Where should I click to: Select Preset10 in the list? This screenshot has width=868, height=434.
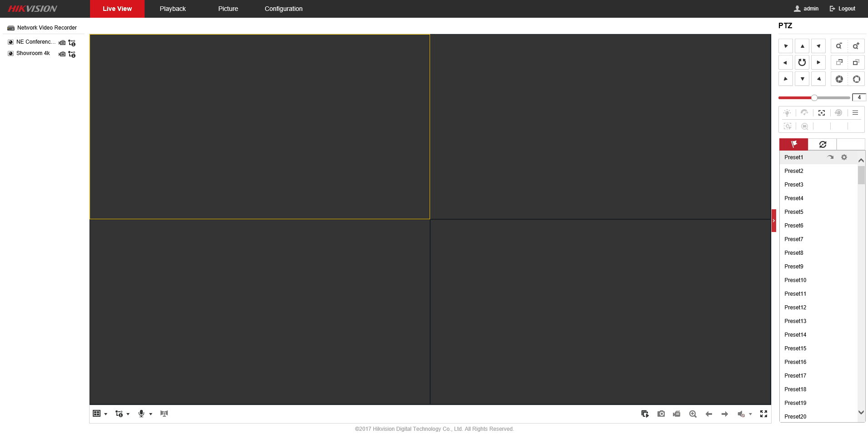tap(818, 280)
